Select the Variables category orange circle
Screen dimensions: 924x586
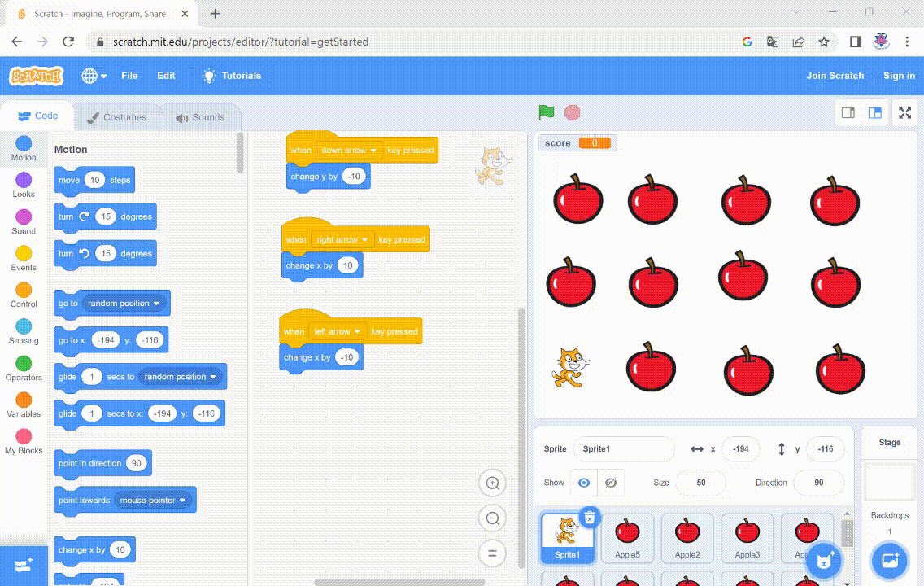[x=24, y=400]
